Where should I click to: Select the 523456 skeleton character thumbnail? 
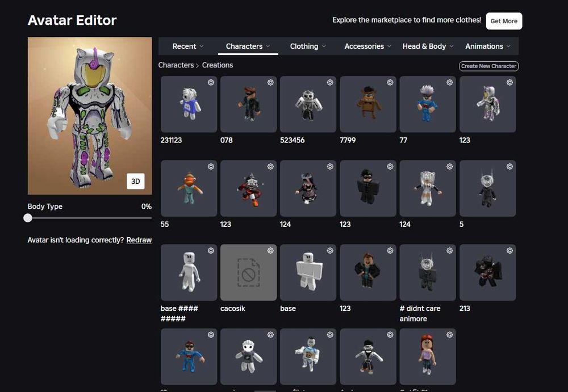(x=308, y=104)
